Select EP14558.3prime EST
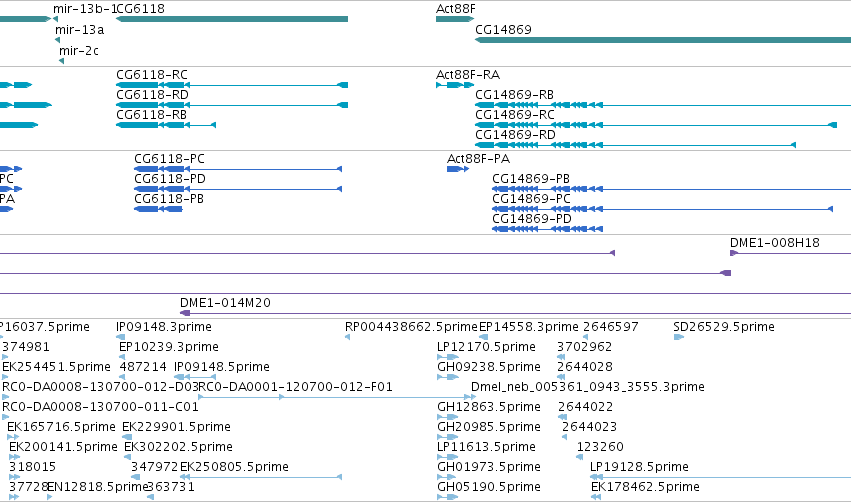This screenshot has height=502, width=851. click(483, 337)
